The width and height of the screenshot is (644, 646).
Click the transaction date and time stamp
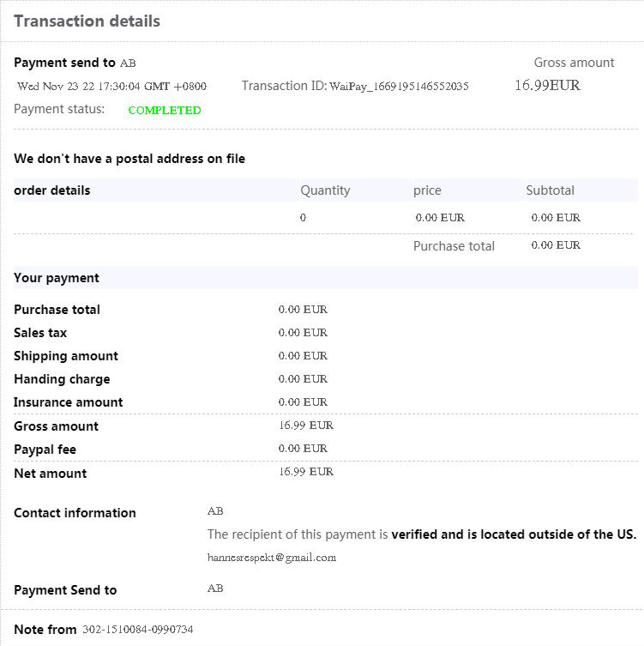pyautogui.click(x=111, y=86)
